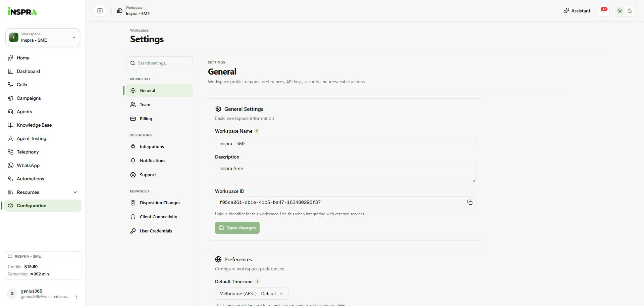Go to Home in the sidebar
The image size is (644, 306).
pyautogui.click(x=43, y=58)
